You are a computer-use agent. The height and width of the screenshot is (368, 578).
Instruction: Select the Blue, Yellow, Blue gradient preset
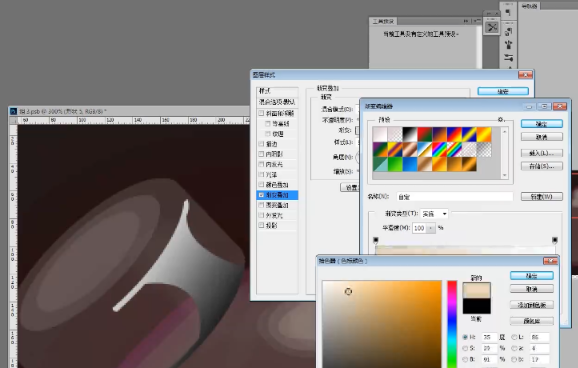tap(469, 135)
